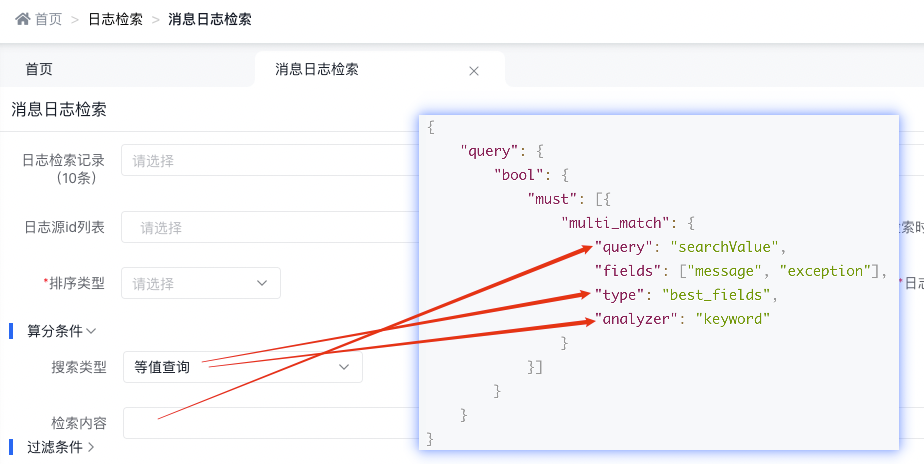Click the "best_fields" value in JSON
Viewport: 924px width, 464px height.
pyautogui.click(x=716, y=294)
